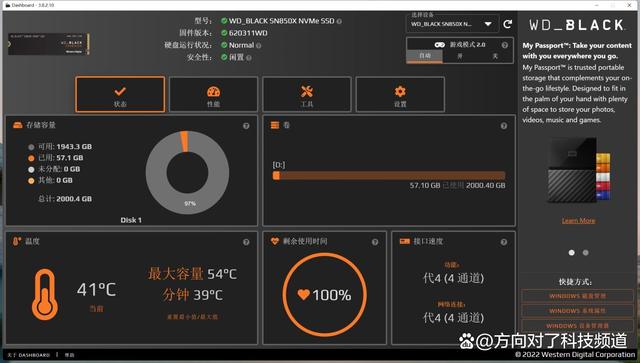Show help for the storage capacity panel
This screenshot has height=363, width=640.
(246, 126)
